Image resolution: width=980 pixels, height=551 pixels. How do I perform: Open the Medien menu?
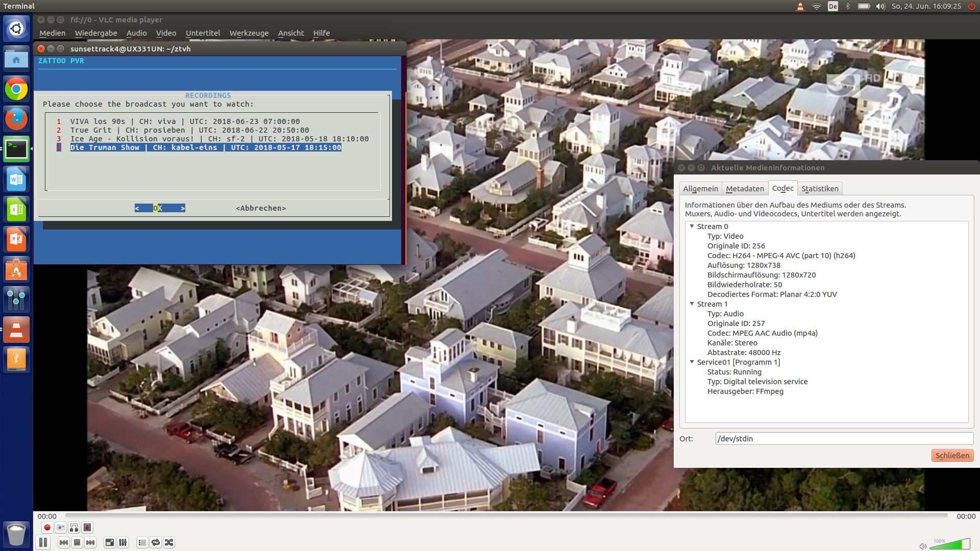[53, 33]
